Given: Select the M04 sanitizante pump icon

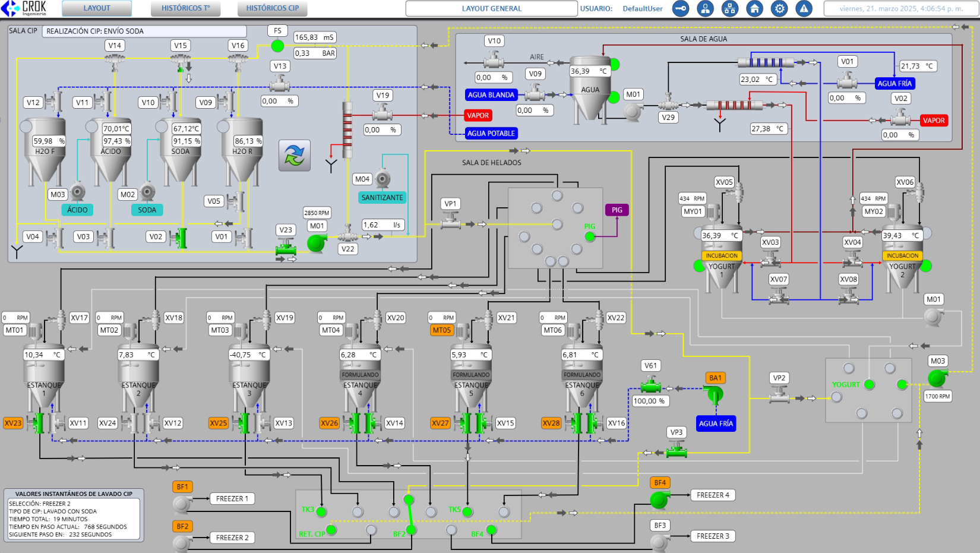Looking at the screenshot, I should point(383,179).
